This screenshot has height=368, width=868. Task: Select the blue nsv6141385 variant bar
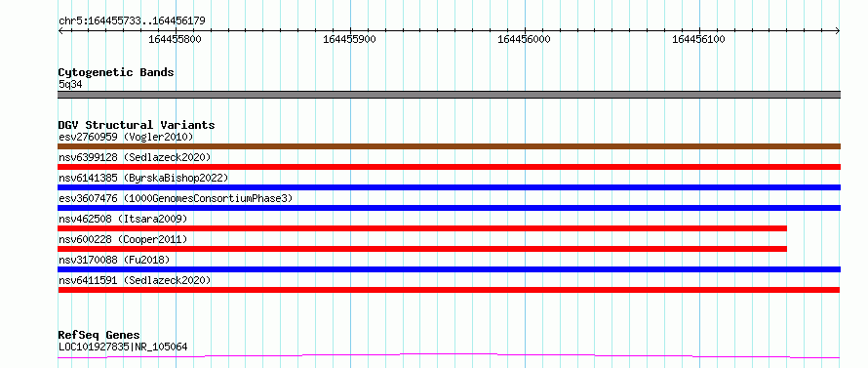click(449, 187)
